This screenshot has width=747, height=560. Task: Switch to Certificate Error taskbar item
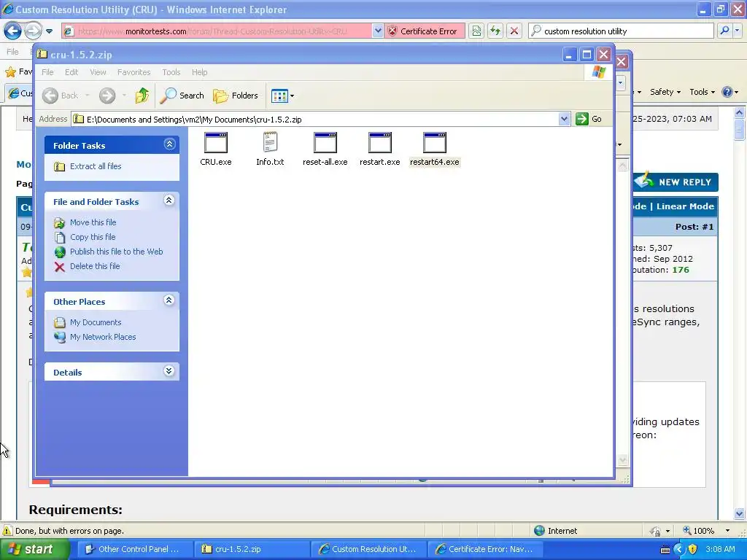(485, 549)
